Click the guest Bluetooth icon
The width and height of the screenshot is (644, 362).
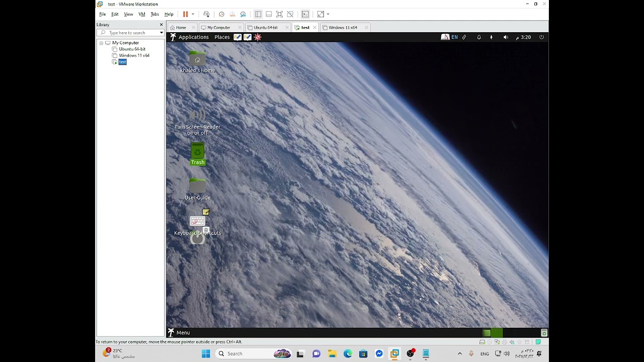pos(492,37)
